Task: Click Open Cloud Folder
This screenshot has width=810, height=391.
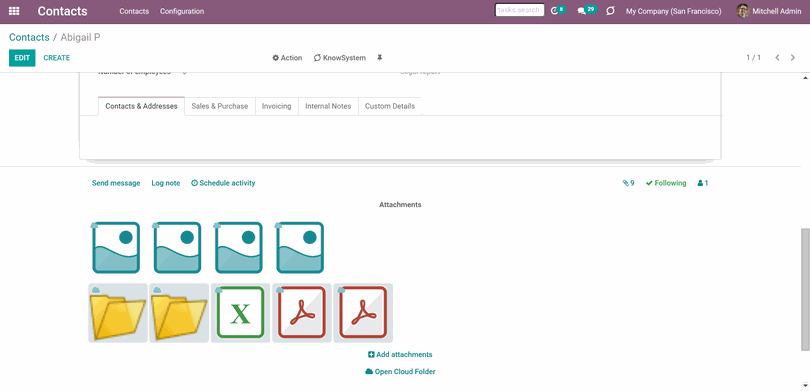Action: point(400,371)
